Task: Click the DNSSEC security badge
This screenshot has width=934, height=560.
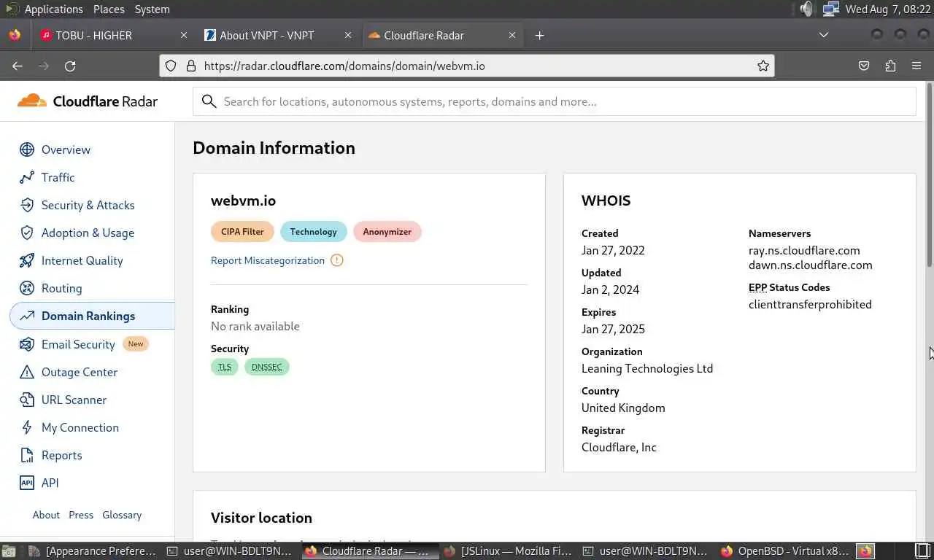Action: pyautogui.click(x=266, y=367)
